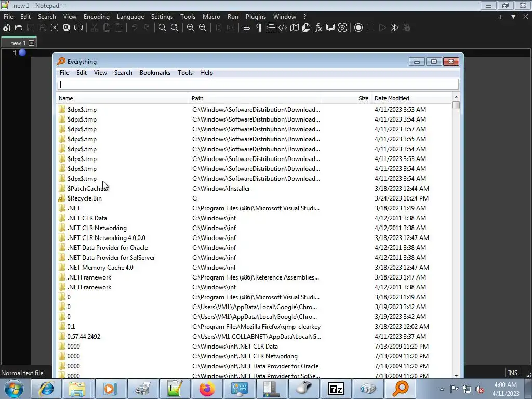Close current document via Notepad++ toolbar
This screenshot has height=399, width=532.
tap(54, 28)
